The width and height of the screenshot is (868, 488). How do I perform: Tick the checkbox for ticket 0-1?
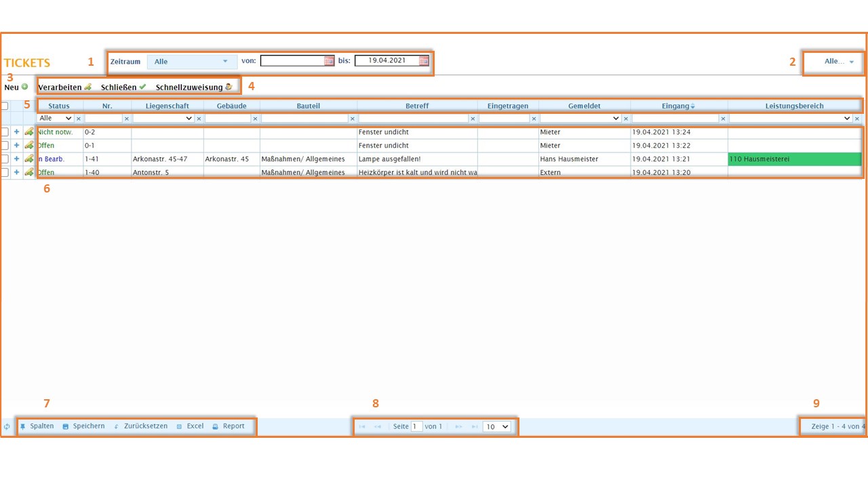[5, 146]
